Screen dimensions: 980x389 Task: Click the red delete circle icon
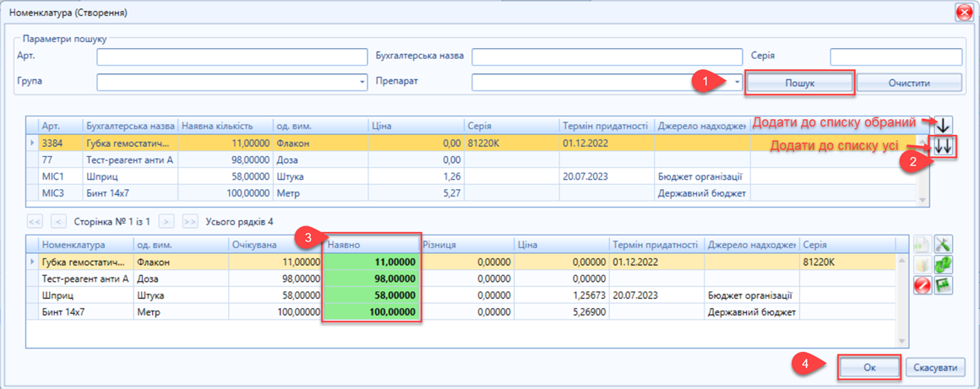pyautogui.click(x=923, y=284)
